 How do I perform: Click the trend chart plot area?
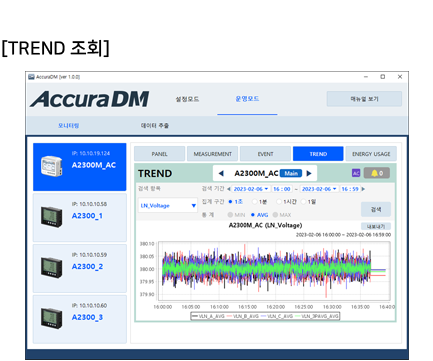pyautogui.click(x=274, y=271)
